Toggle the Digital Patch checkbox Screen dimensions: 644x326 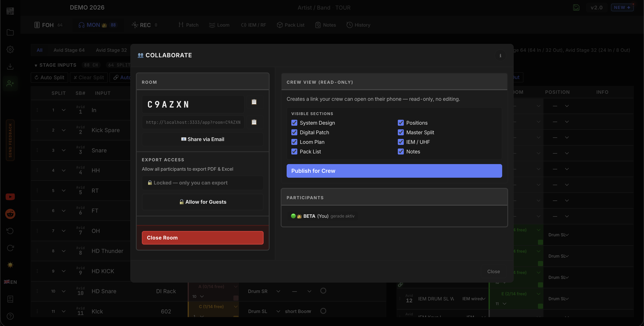pos(294,132)
